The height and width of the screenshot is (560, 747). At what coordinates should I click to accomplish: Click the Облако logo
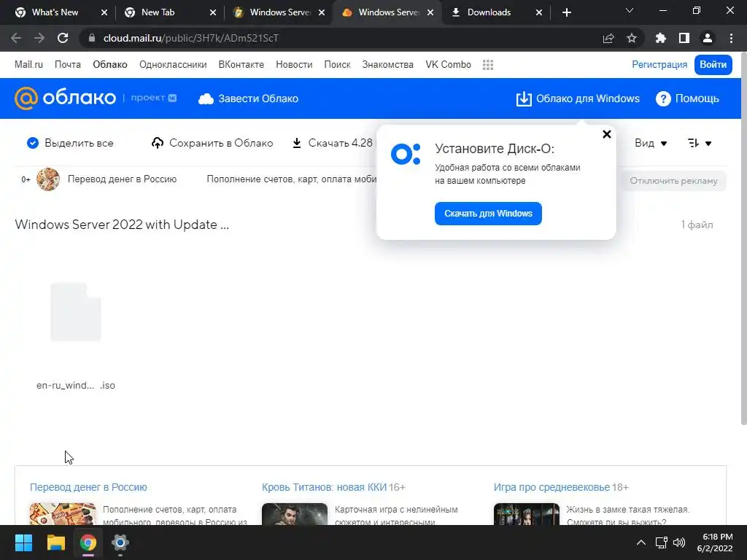[65, 98]
